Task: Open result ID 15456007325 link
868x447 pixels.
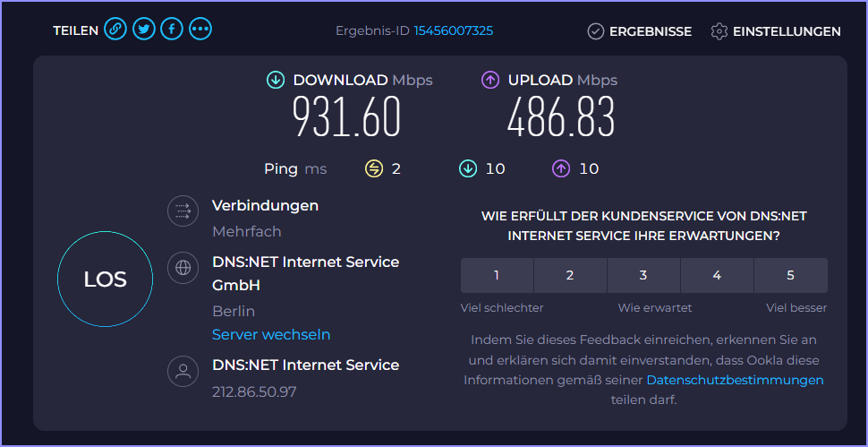Action: (454, 31)
